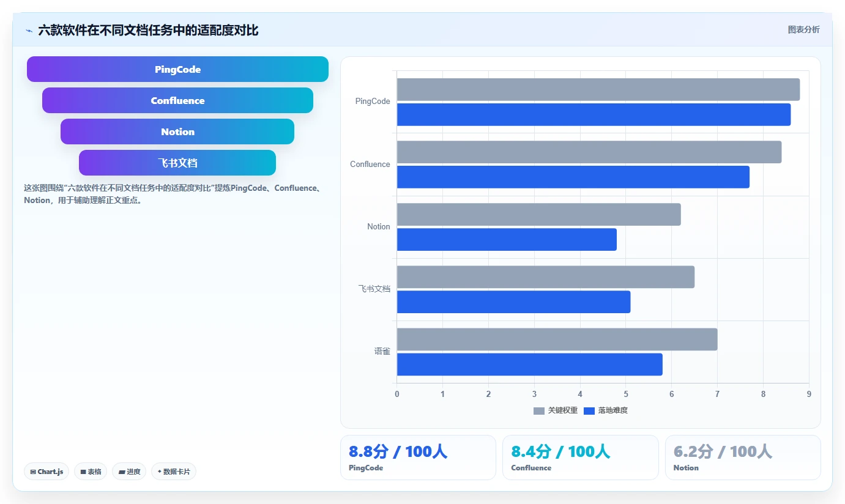Click the Notion y-axis label
The width and height of the screenshot is (845, 504).
(379, 226)
